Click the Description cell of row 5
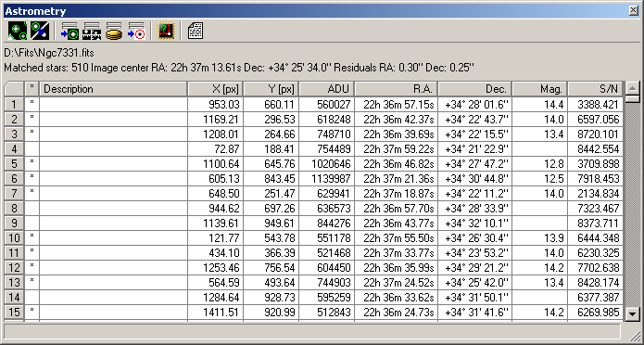Screen dimensions: 644x345 pyautogui.click(x=113, y=163)
